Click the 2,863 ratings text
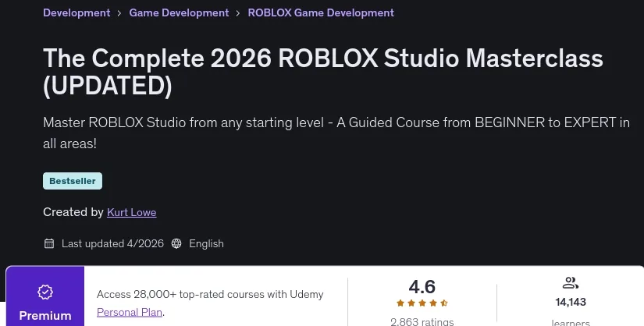The image size is (644, 326). pos(422,321)
